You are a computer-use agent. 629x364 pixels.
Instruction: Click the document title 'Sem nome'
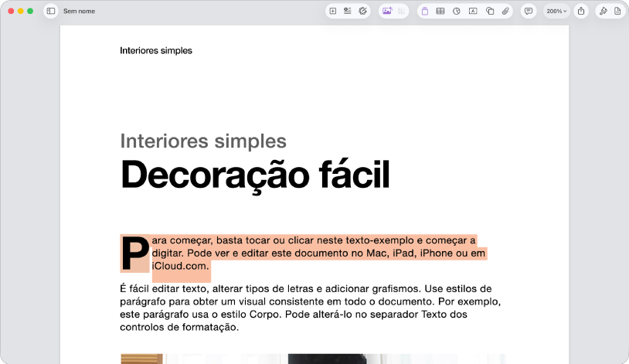[79, 12]
